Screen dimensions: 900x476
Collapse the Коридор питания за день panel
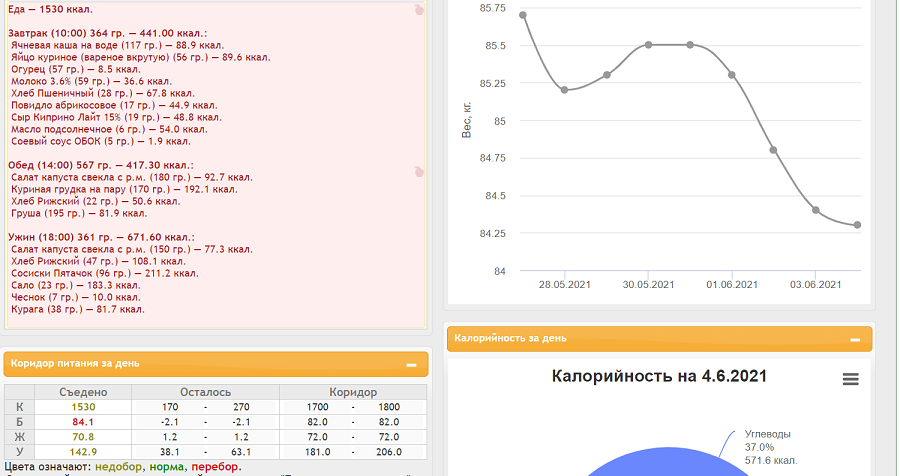tap(411, 365)
